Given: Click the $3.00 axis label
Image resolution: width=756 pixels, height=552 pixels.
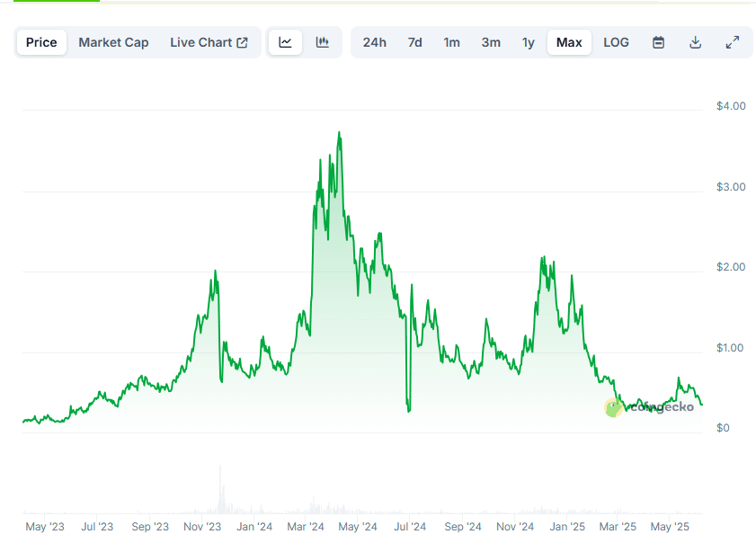Looking at the screenshot, I should (731, 187).
